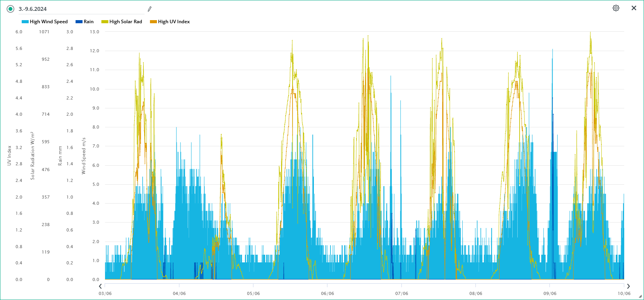Click the Solar Radiation W/m² axis title

tap(33, 156)
